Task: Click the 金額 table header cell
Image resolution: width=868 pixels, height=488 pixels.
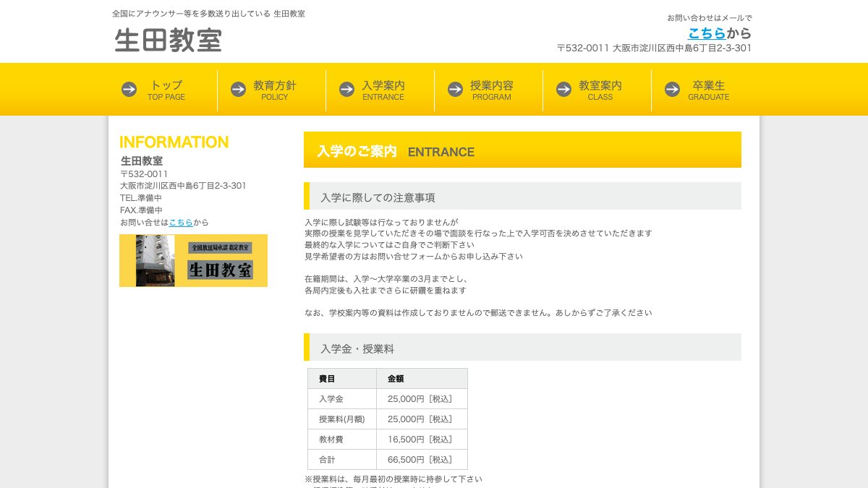Action: pos(422,379)
